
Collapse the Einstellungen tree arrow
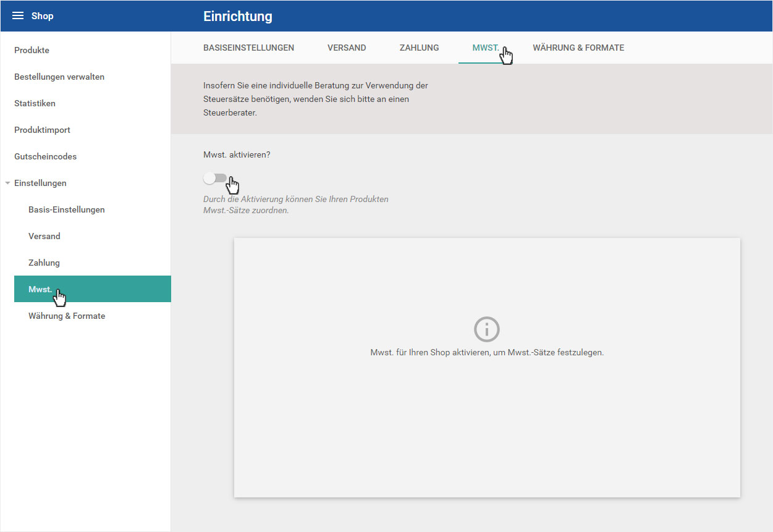[x=7, y=184]
